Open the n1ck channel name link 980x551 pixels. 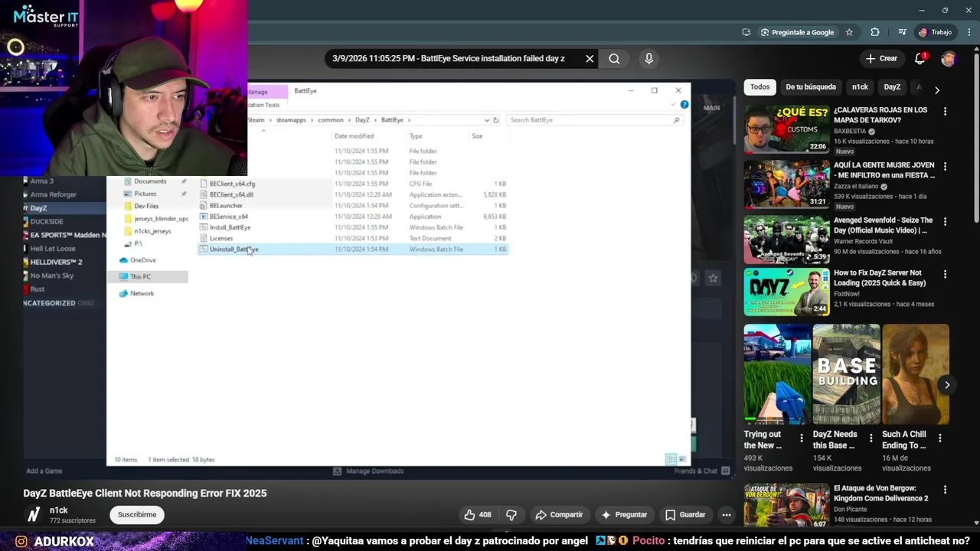pos(59,510)
